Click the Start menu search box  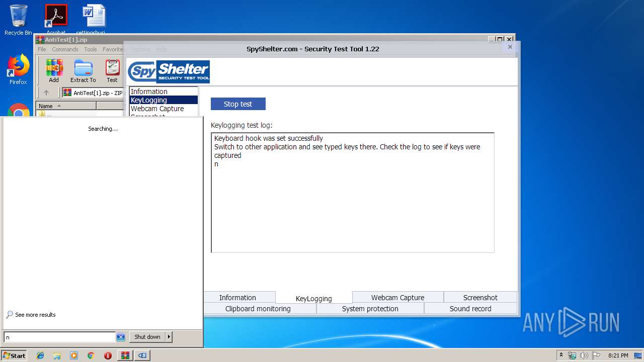pyautogui.click(x=59, y=337)
